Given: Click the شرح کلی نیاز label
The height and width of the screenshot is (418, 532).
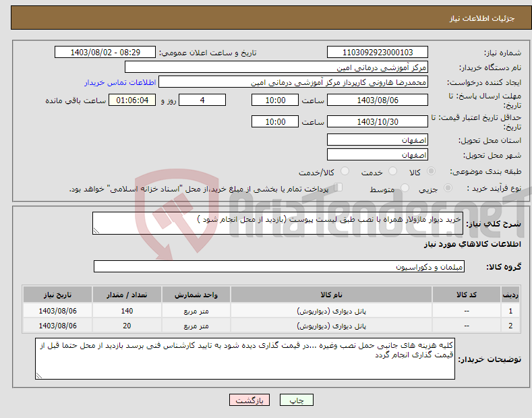Looking at the screenshot, I should point(494,224).
